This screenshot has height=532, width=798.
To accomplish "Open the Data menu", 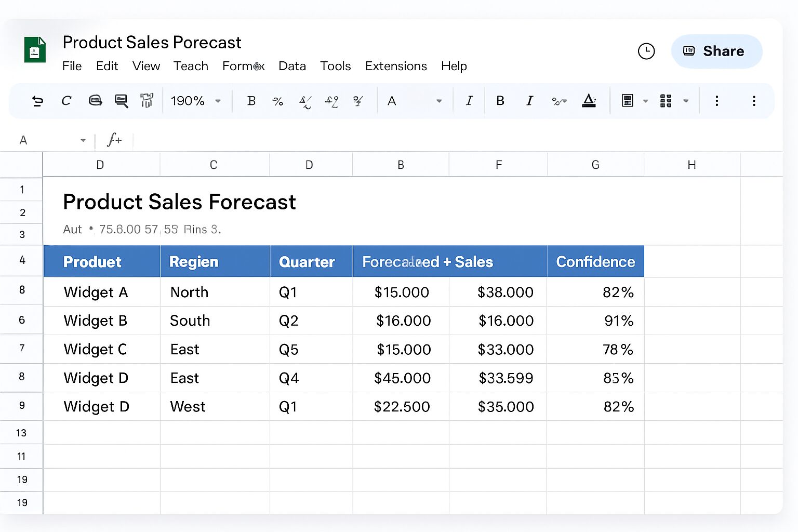I will [x=292, y=66].
